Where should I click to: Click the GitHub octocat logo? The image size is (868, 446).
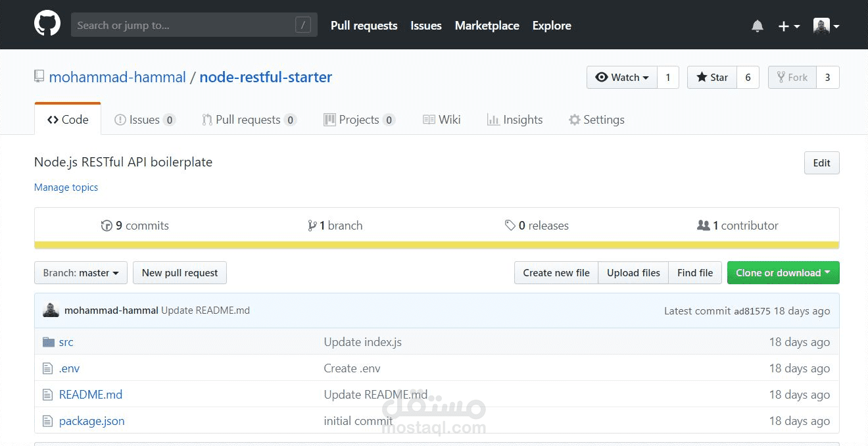point(47,24)
